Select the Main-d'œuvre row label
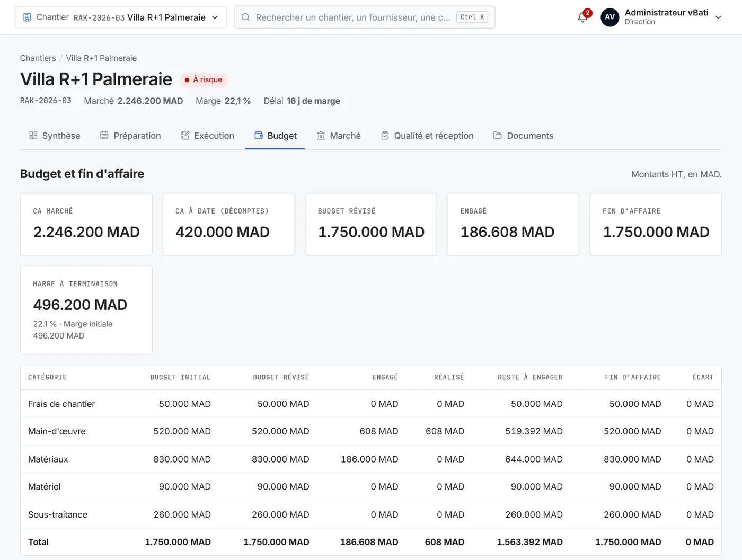This screenshot has width=742, height=560. click(x=57, y=431)
